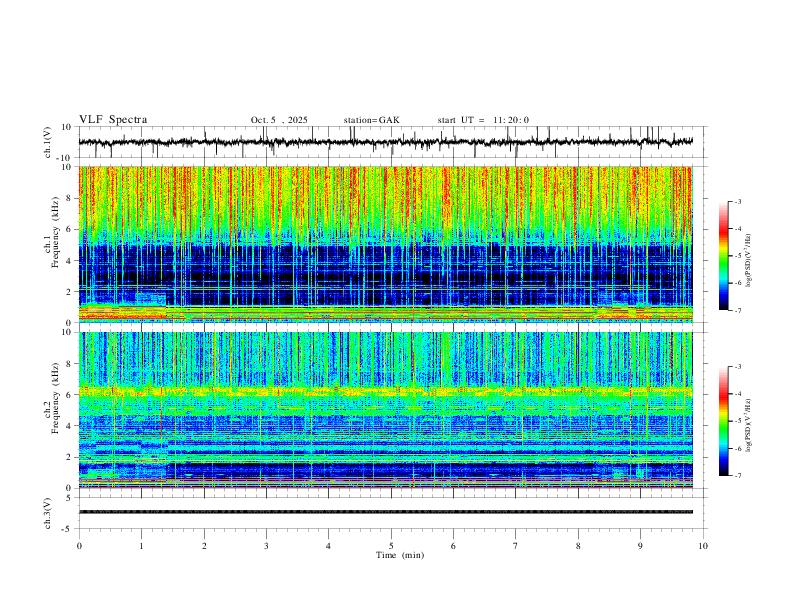Select the date text "Oct. 5 , 2025"

click(279, 120)
